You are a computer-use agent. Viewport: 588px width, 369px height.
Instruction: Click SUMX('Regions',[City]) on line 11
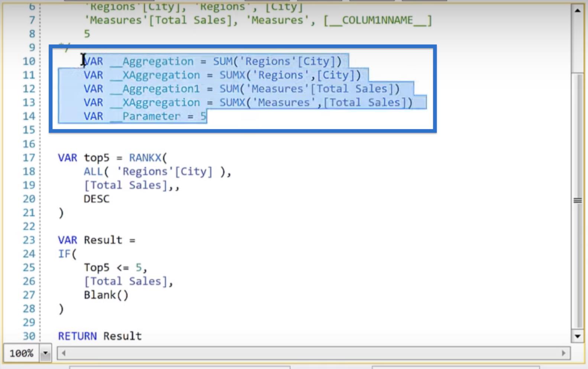coord(290,75)
